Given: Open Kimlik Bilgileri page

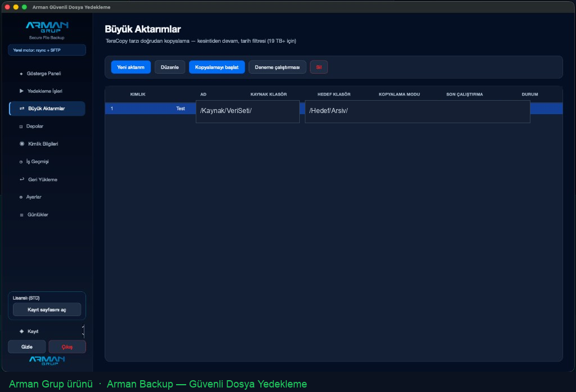Looking at the screenshot, I should pyautogui.click(x=47, y=143).
